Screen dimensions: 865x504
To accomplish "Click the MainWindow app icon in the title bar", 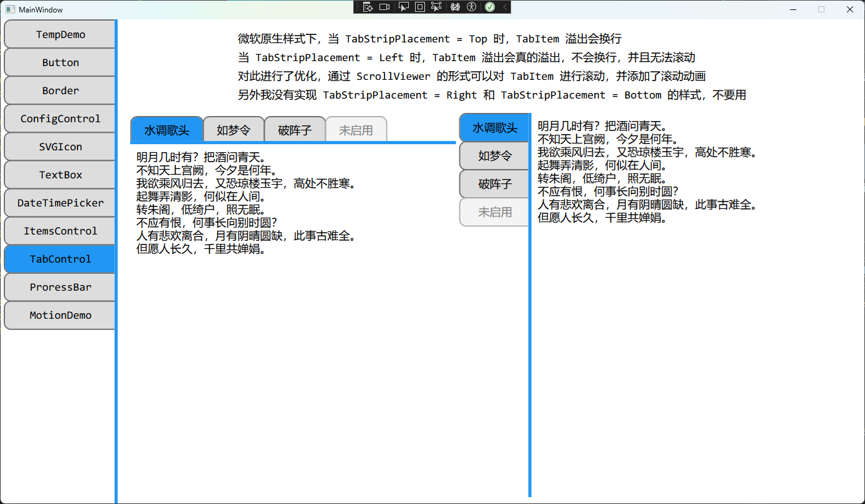I will pos(10,9).
